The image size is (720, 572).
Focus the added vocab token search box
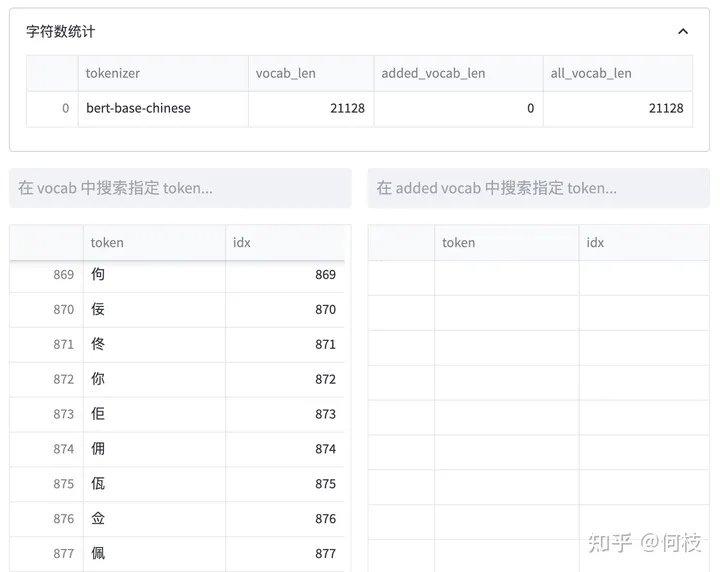[x=538, y=188]
